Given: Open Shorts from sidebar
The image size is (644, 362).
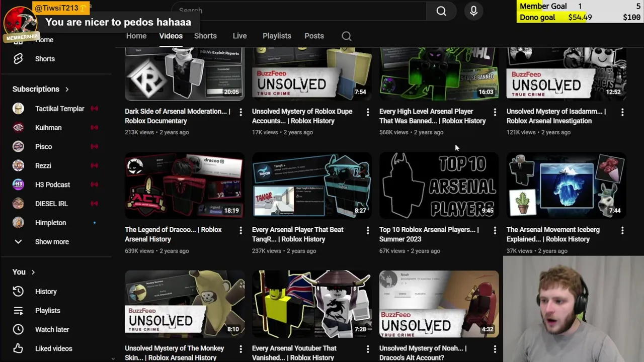Looking at the screenshot, I should 45,59.
